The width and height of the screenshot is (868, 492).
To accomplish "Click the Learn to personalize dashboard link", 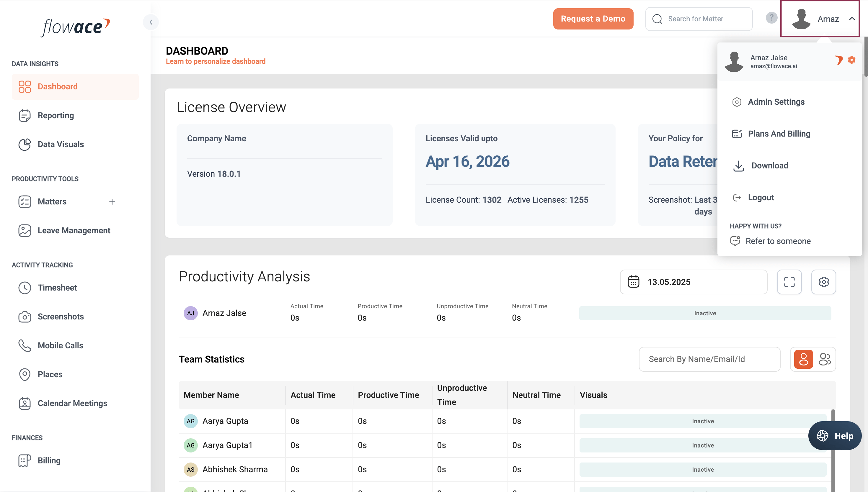I will (216, 61).
